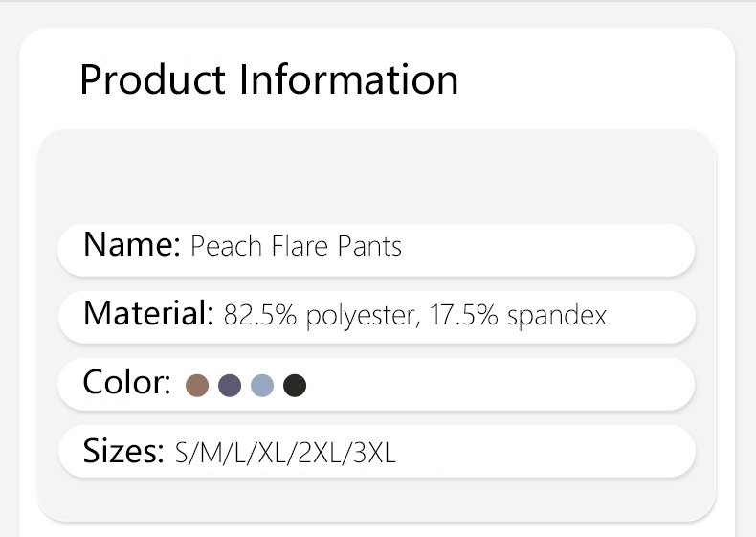Click the "Sizes:" label
756x537 pixels.
click(123, 450)
